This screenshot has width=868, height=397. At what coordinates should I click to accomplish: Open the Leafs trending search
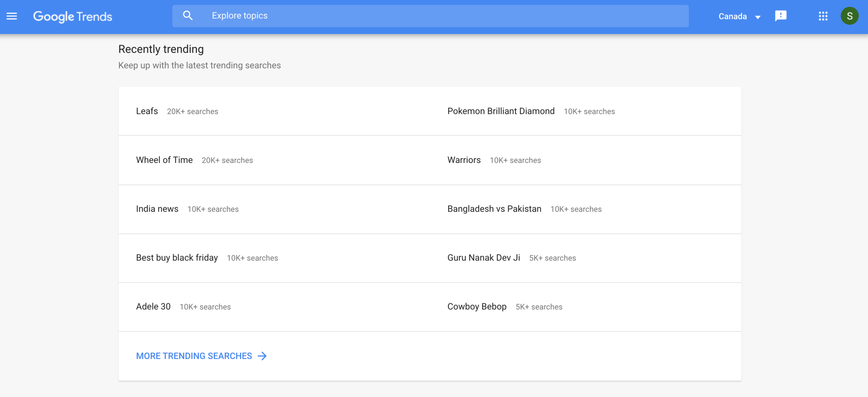[147, 111]
